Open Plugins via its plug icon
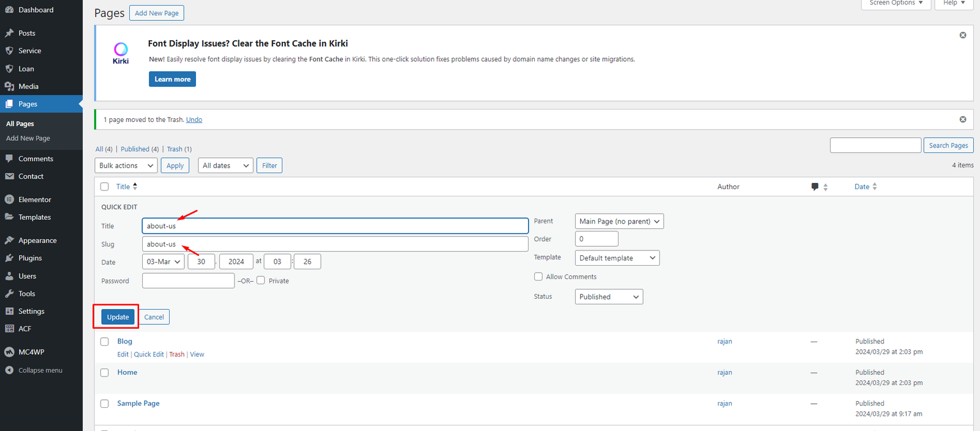The width and height of the screenshot is (980, 431). [9, 258]
